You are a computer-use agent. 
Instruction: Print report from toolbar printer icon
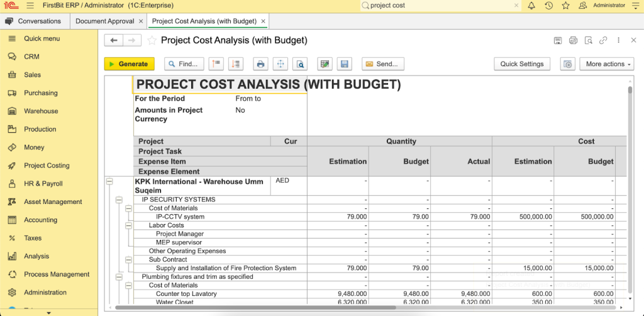(x=260, y=64)
